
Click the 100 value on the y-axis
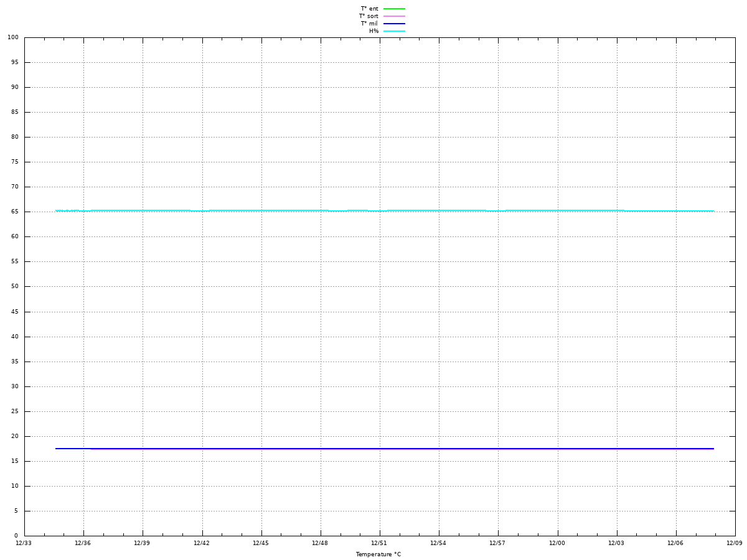[x=12, y=37]
